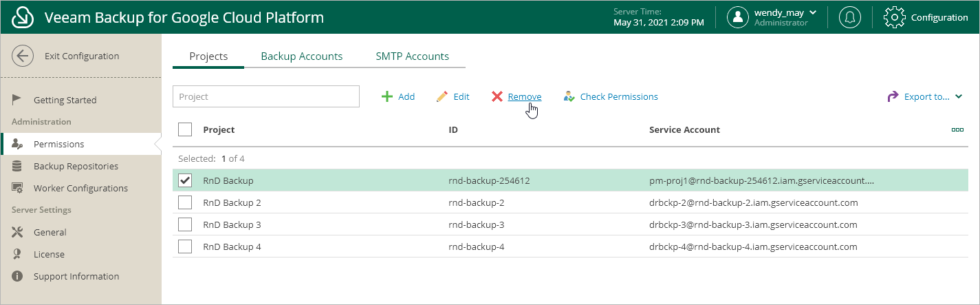Open the notifications bell icon
The width and height of the screenshot is (980, 305).
coord(850,17)
